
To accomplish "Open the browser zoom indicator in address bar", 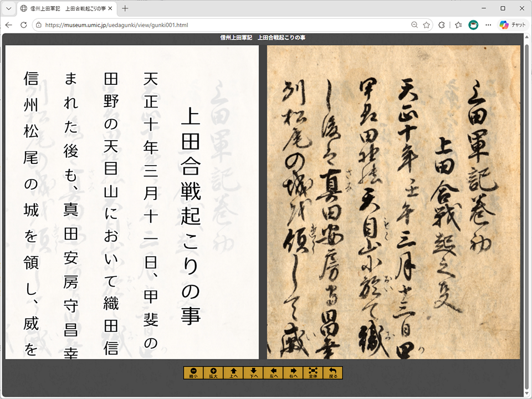I will point(414,25).
